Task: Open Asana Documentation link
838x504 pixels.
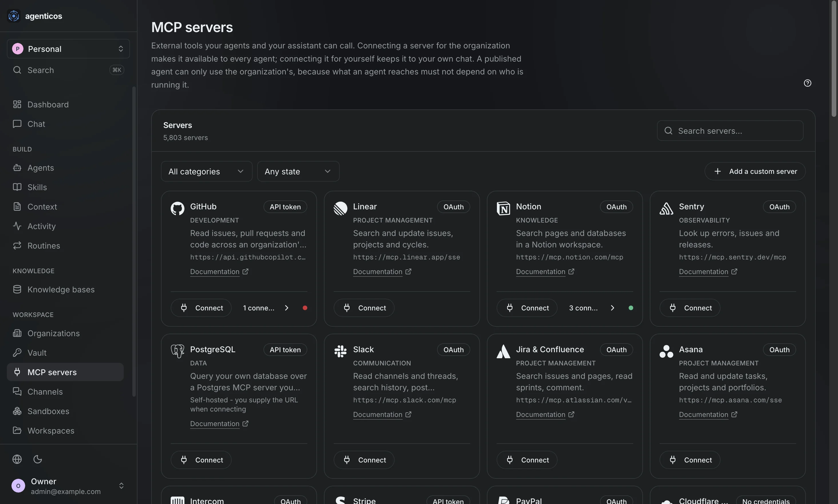Action: (x=708, y=414)
